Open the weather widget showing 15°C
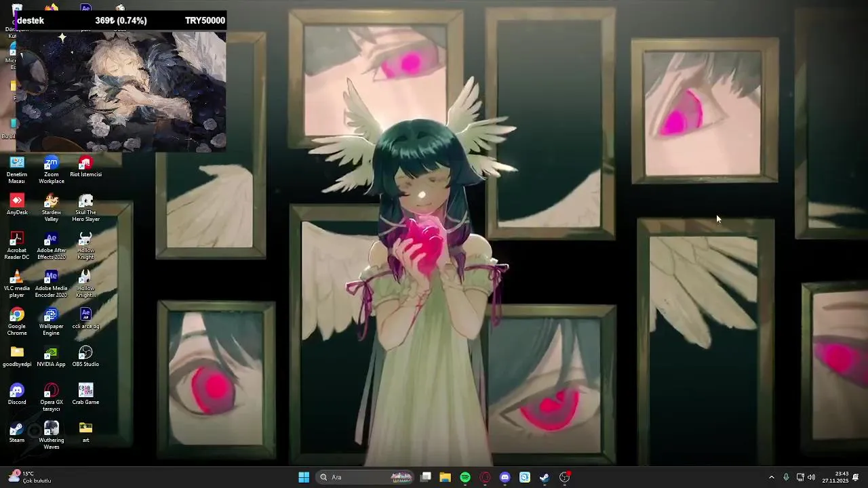This screenshot has width=868, height=488. pyautogui.click(x=31, y=477)
